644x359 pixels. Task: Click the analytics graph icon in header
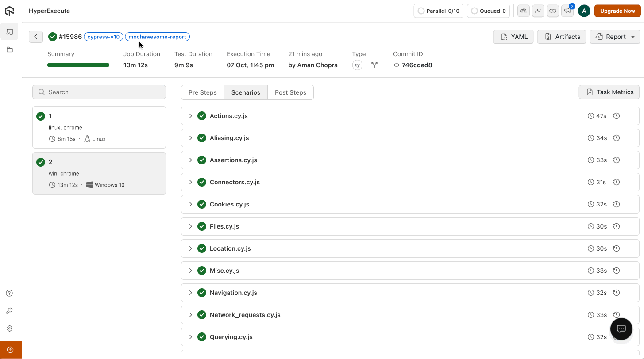[538, 11]
